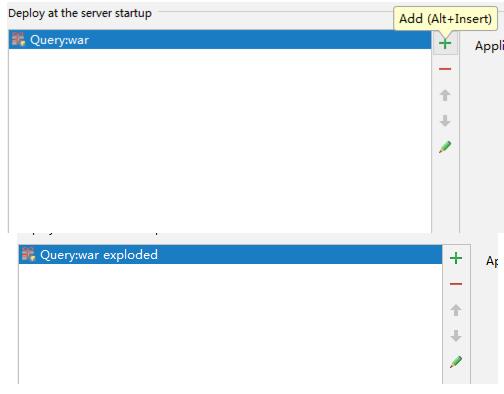Move down arrow in the lower deployment list

pos(456,336)
